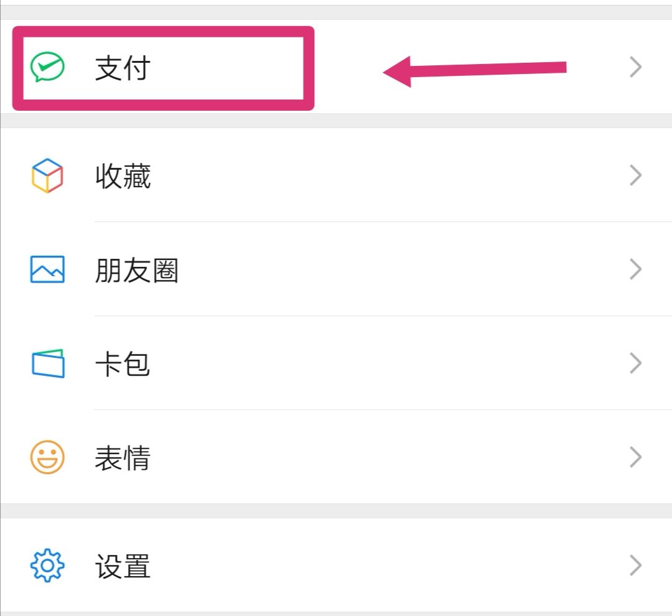Click the chevron on the 收藏 row
Viewport: 672px width, 616px height.
[x=635, y=176]
